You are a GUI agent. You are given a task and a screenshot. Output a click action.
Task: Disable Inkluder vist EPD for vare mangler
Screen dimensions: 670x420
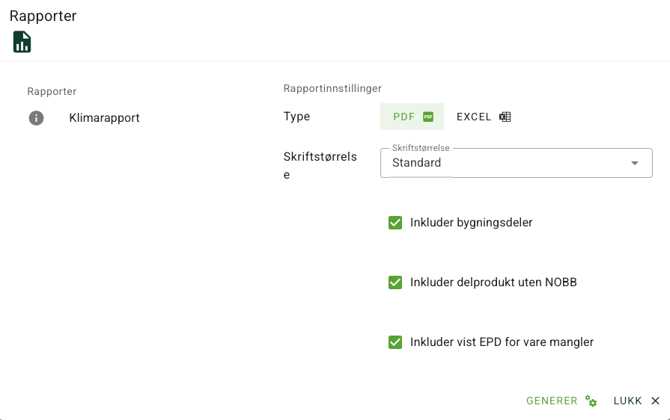[x=395, y=342]
